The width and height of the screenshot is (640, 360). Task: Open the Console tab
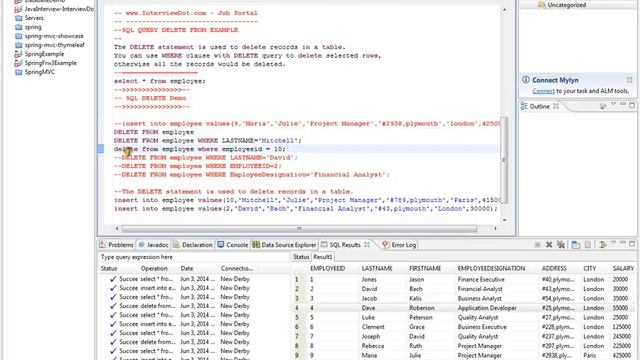coord(233,245)
